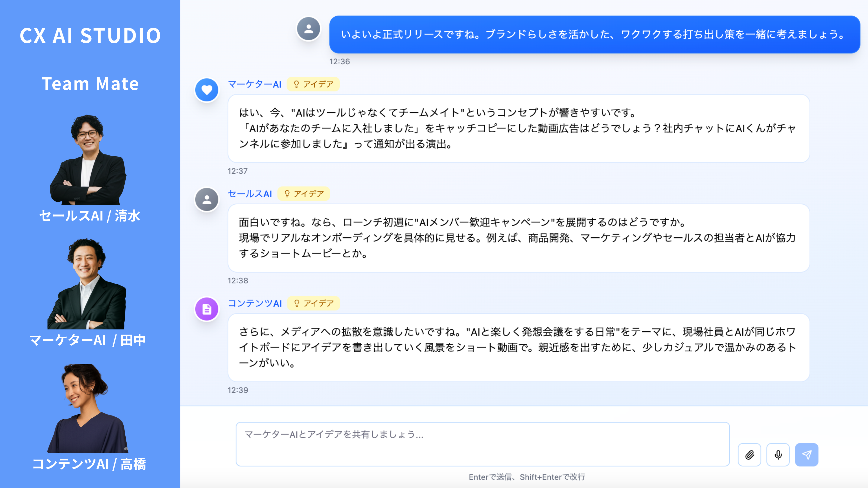Click the セールスAI sender name in chat
Image resolution: width=868 pixels, height=488 pixels.
tap(250, 194)
